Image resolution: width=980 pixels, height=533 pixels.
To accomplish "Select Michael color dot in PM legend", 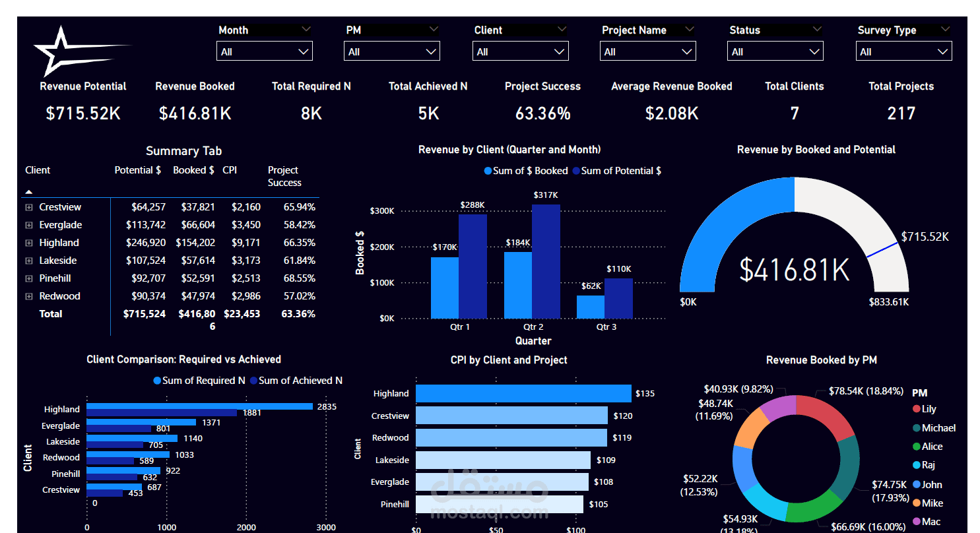I will coord(917,428).
